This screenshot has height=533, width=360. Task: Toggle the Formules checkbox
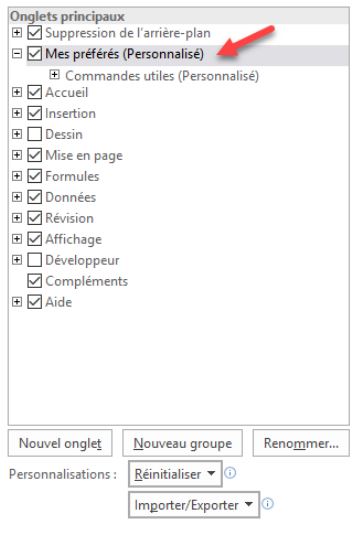pos(34,176)
